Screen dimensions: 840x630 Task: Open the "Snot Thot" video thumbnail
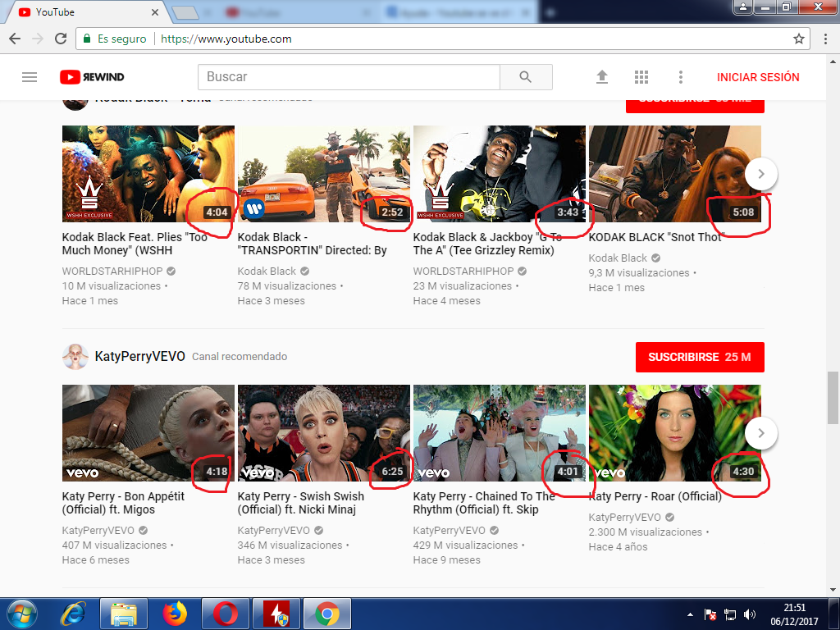pyautogui.click(x=674, y=174)
